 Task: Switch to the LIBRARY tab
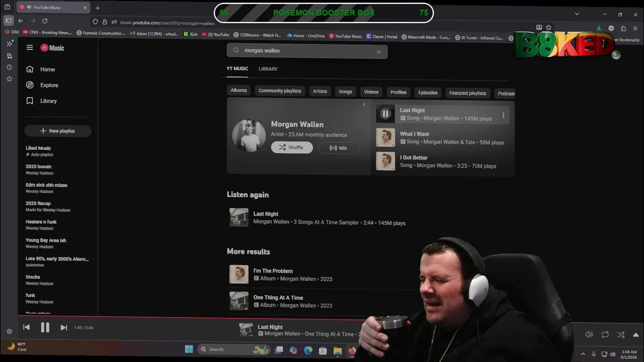click(268, 69)
